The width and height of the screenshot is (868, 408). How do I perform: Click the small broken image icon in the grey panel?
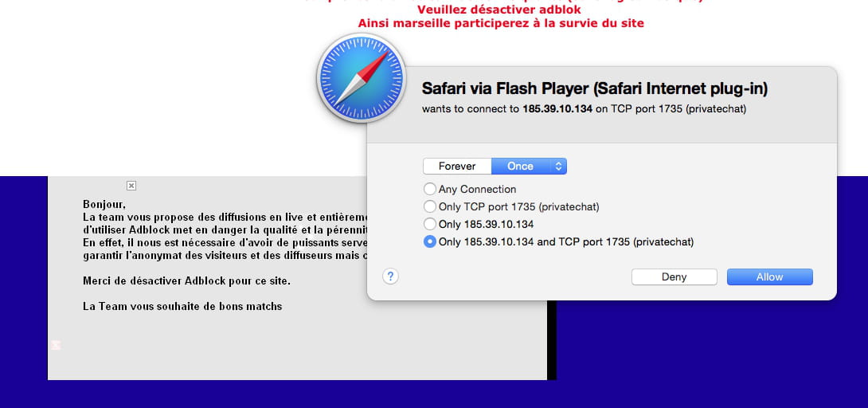(56, 345)
